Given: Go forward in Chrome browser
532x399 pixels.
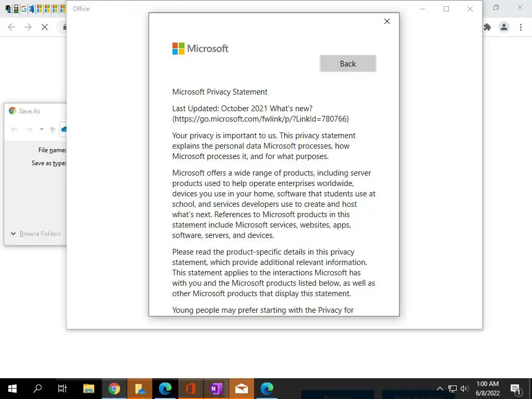Looking at the screenshot, I should click(28, 27).
